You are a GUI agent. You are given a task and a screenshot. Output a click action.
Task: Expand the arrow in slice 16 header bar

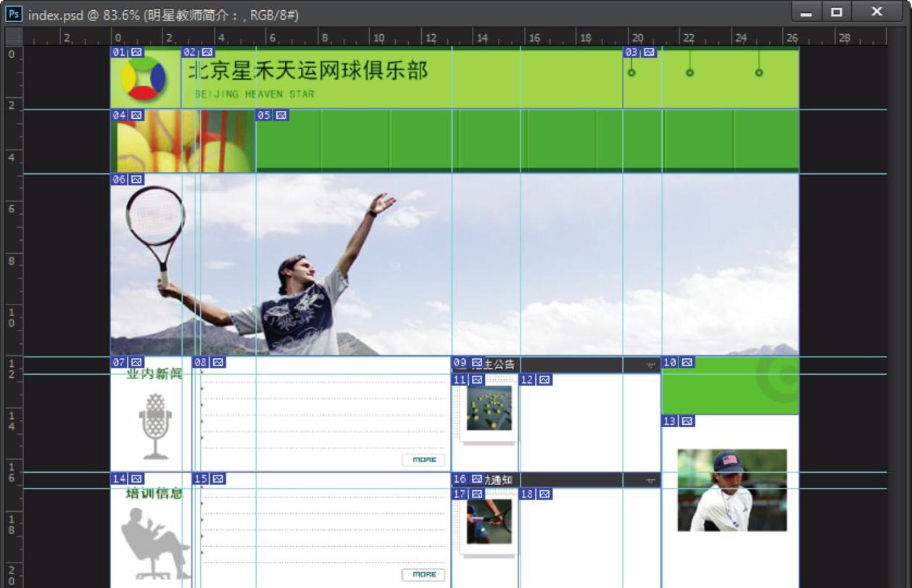click(x=650, y=480)
